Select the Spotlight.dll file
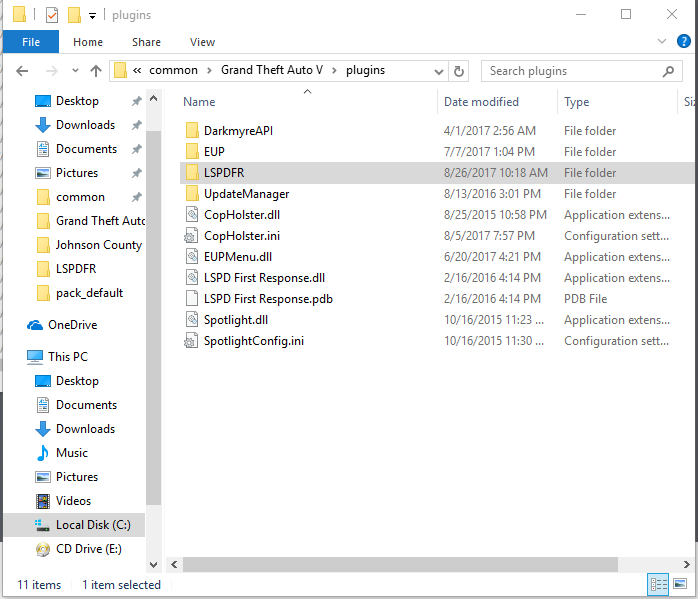Screen dimensions: 698x599 pos(235,320)
